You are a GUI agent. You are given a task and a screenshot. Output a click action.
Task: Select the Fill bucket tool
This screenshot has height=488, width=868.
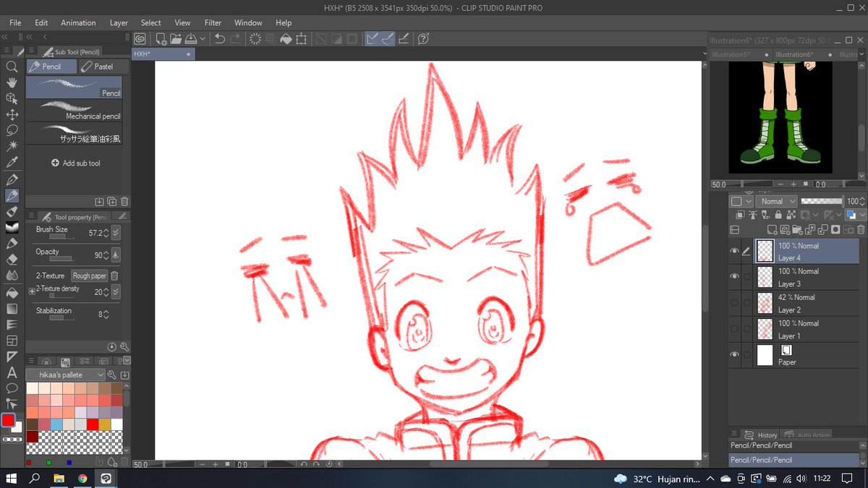coord(12,292)
